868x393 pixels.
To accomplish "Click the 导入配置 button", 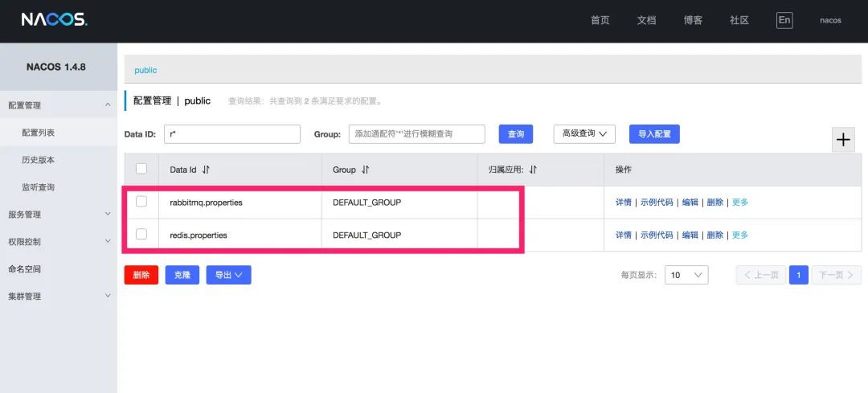I will (x=654, y=134).
